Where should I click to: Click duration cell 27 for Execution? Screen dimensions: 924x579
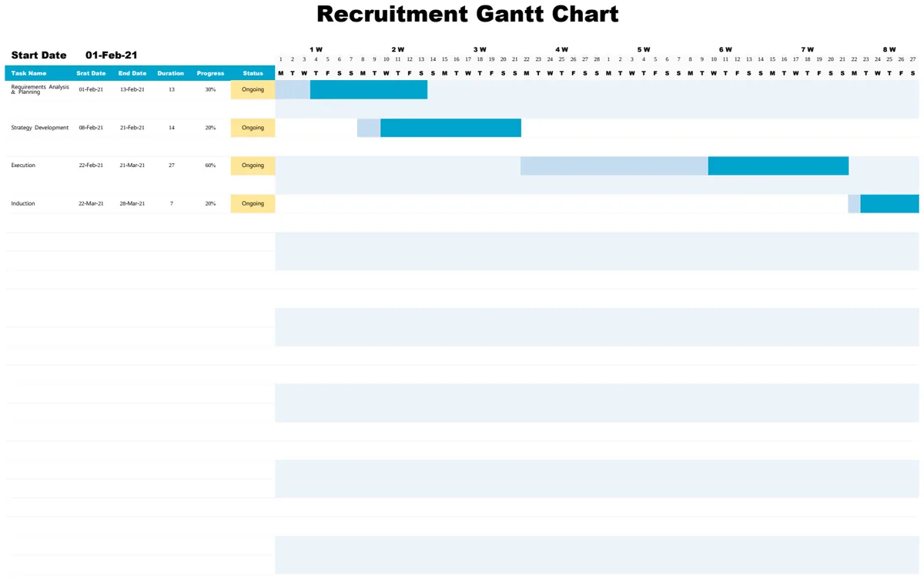(171, 166)
